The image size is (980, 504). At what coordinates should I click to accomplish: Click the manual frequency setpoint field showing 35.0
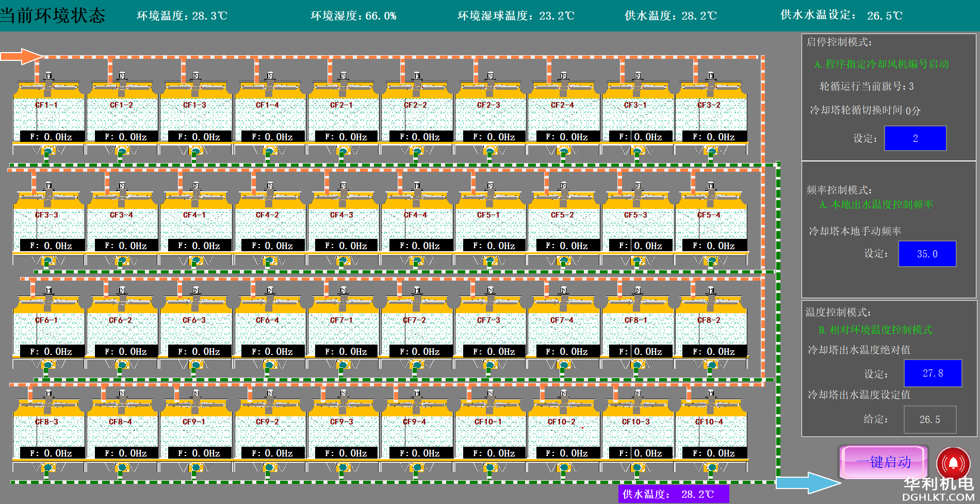[927, 254]
